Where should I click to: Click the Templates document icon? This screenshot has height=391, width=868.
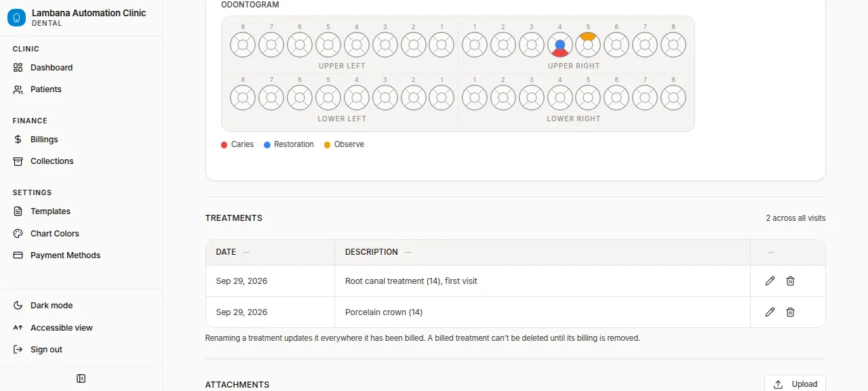click(18, 211)
